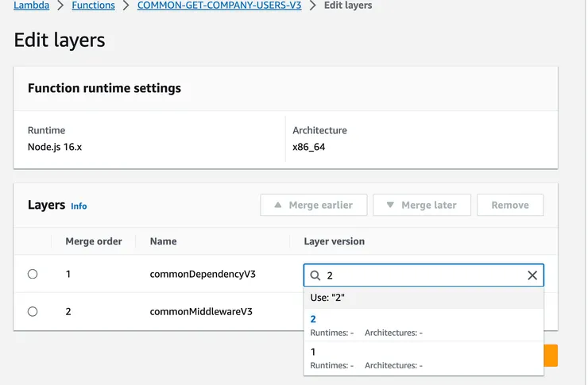Click the Layer version column header
Image resolution: width=588 pixels, height=385 pixels.
tap(334, 241)
